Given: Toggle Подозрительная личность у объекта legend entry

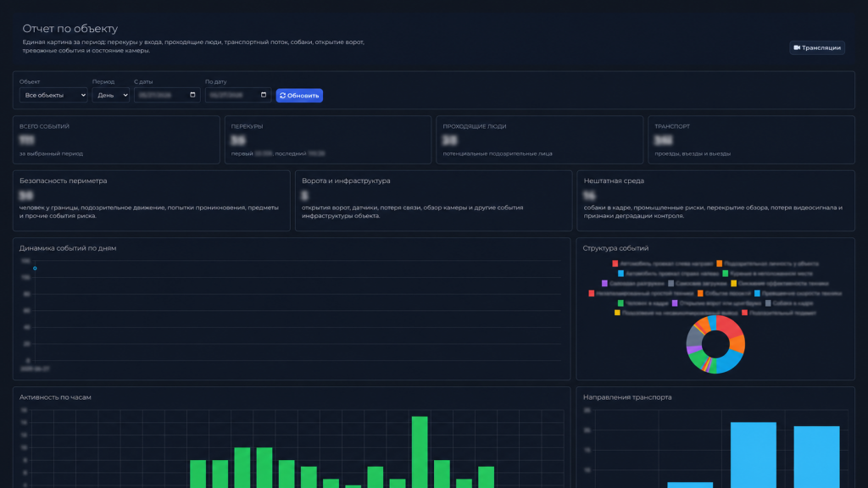Looking at the screenshot, I should tap(767, 263).
